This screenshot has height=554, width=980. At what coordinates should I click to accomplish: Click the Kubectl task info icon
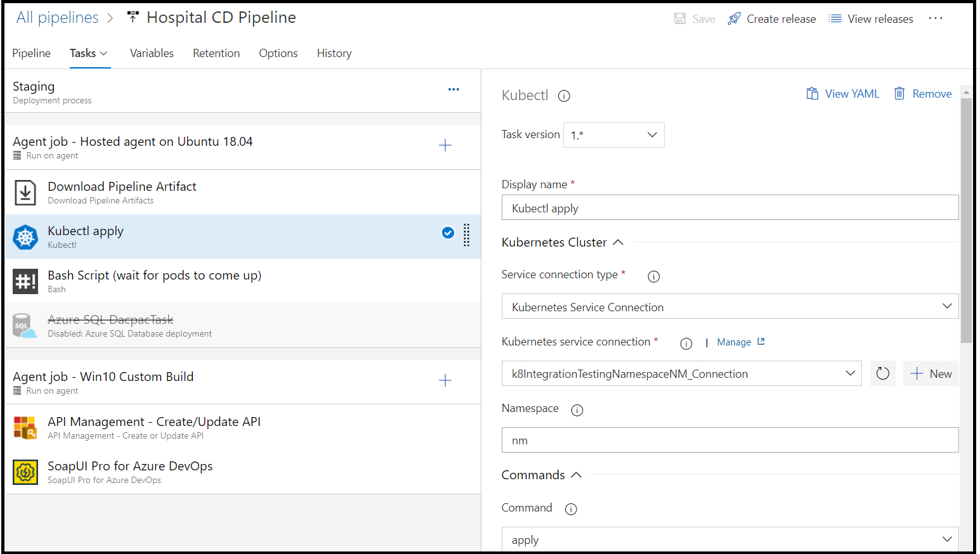564,96
